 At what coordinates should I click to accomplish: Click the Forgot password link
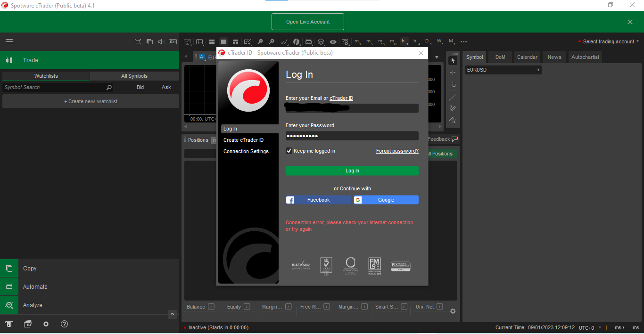(397, 151)
